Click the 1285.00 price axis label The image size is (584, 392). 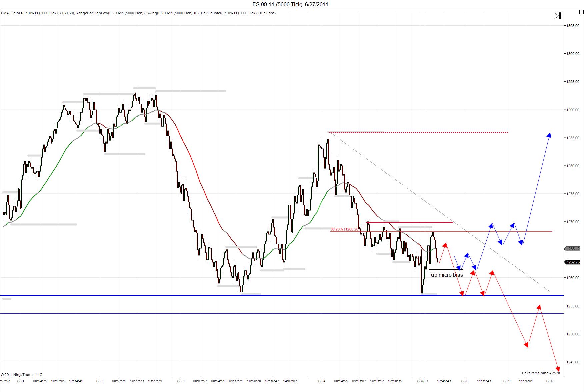pyautogui.click(x=573, y=138)
